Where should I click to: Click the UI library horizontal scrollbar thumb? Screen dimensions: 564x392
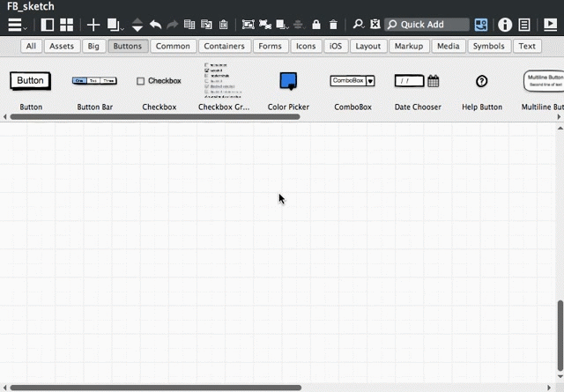pyautogui.click(x=155, y=116)
